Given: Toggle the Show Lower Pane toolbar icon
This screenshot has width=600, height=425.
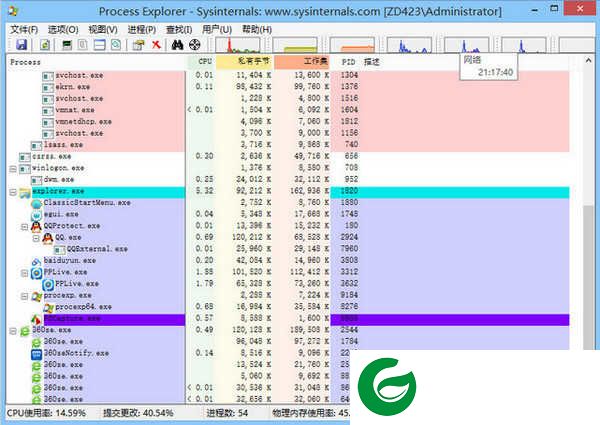Looking at the screenshot, I should [99, 45].
